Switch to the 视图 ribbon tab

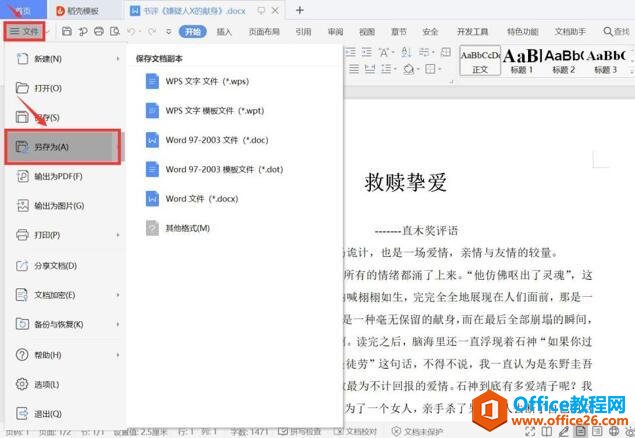coord(367,32)
